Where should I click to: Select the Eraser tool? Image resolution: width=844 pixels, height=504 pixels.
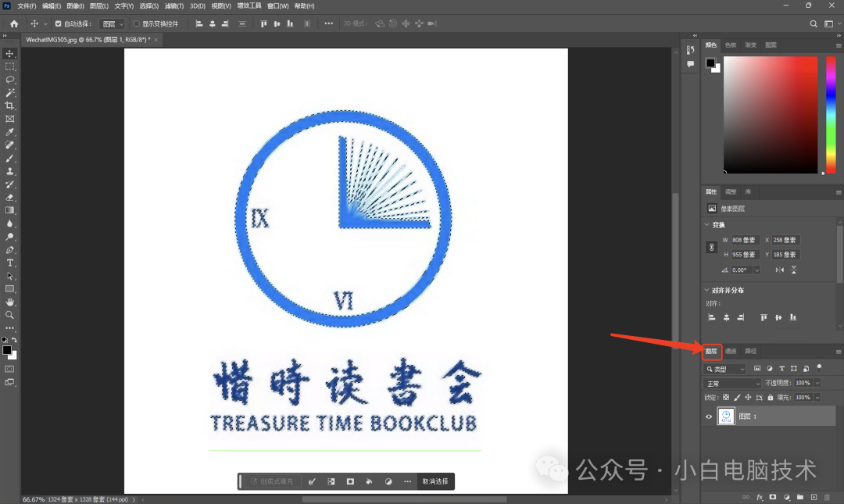(x=9, y=198)
